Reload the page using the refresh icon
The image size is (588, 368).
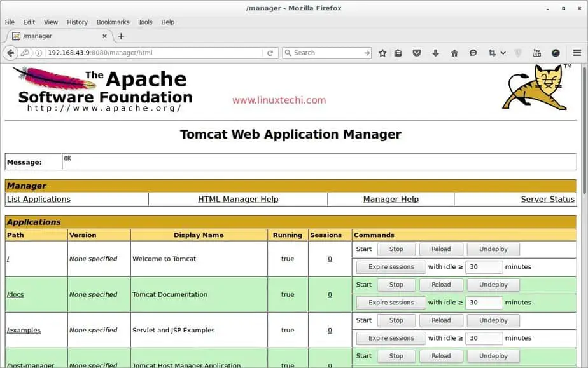270,53
